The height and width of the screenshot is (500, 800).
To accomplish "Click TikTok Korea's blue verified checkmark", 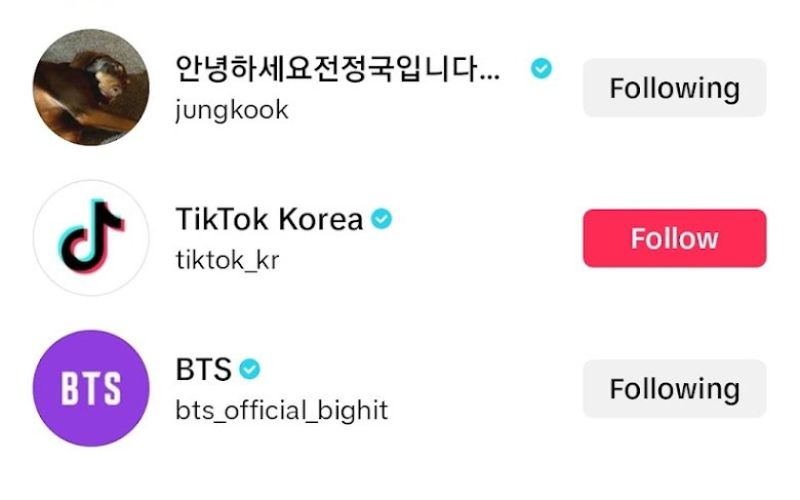I will tap(381, 219).
